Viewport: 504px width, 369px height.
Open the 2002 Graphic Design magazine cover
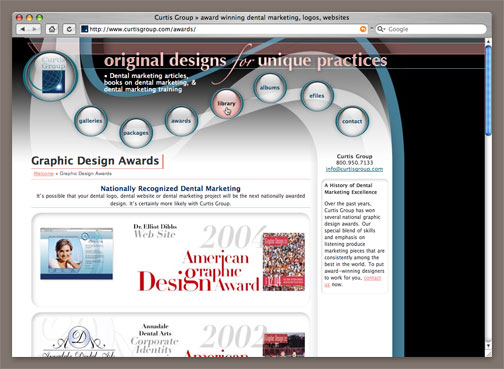(284, 345)
